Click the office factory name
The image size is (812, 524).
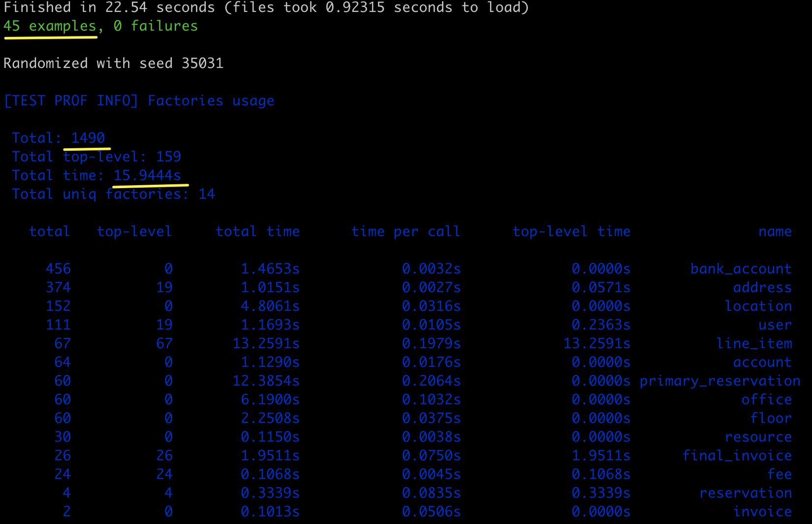point(767,400)
